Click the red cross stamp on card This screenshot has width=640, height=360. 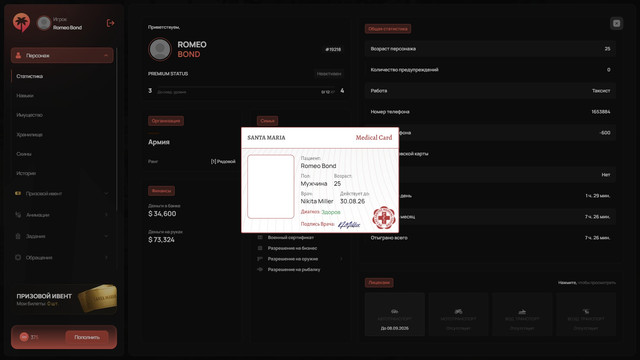pyautogui.click(x=384, y=218)
